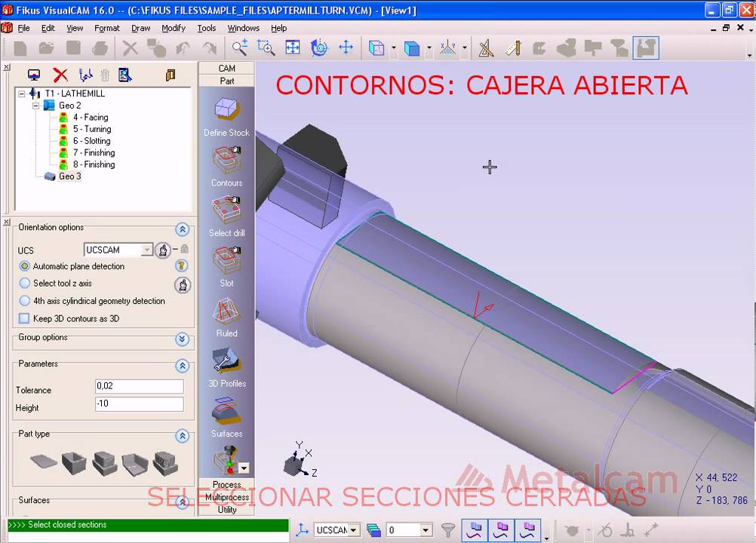The image size is (756, 543).
Task: Check Keep 3D contours as 3D
Action: pyautogui.click(x=23, y=318)
